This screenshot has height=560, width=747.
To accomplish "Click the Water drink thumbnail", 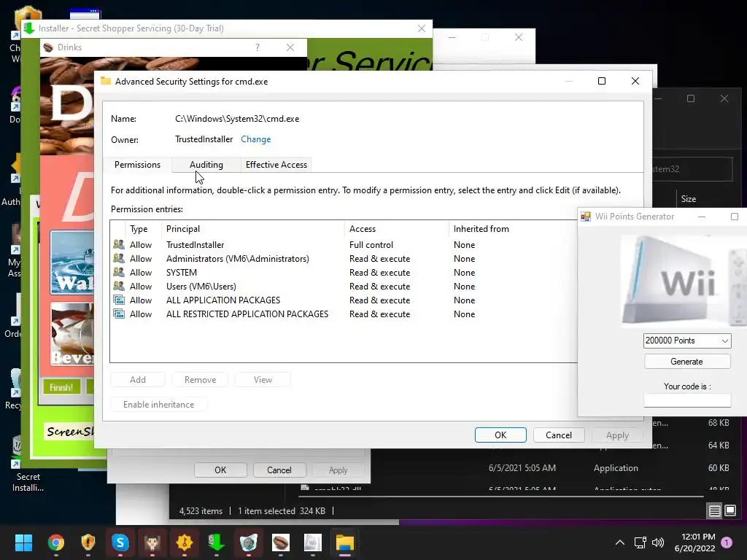I will point(73,262).
